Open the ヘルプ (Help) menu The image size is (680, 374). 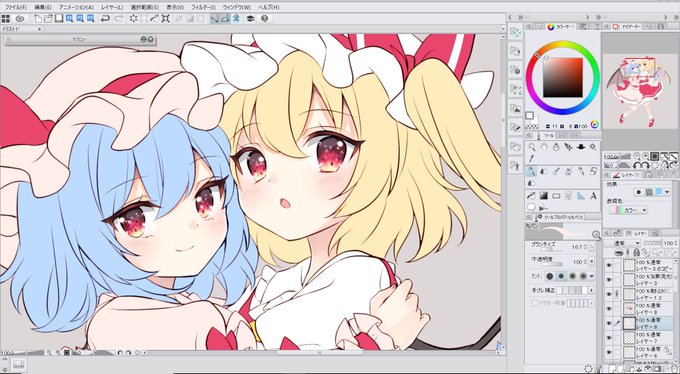click(268, 7)
